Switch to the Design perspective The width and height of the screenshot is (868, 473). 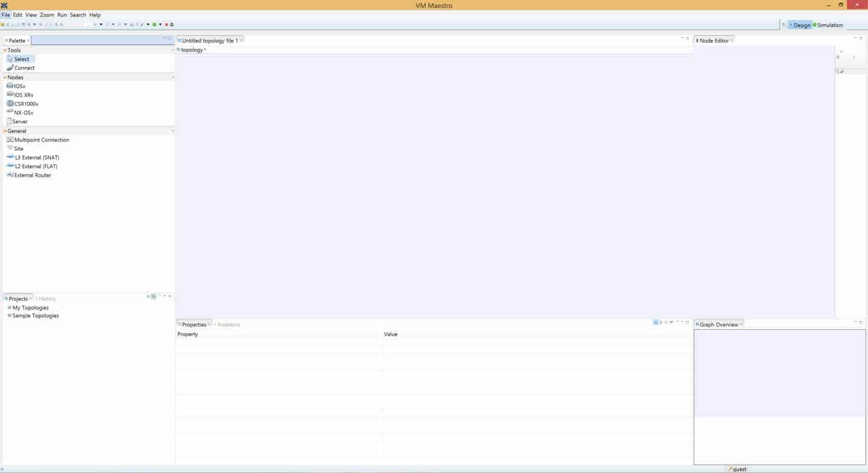pos(799,25)
